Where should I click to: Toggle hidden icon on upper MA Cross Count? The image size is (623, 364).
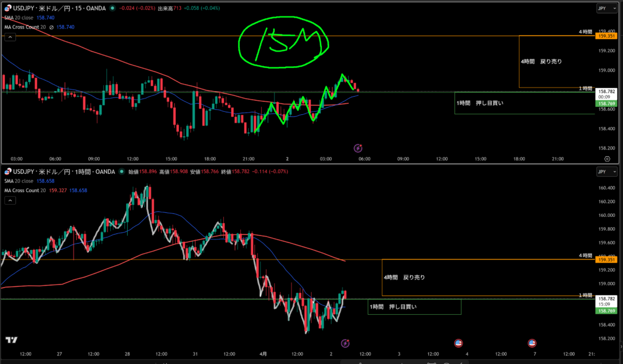51,27
